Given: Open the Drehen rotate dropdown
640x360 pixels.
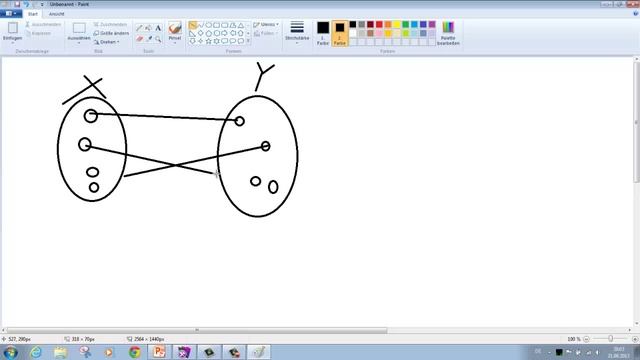Looking at the screenshot, I should pyautogui.click(x=107, y=42).
